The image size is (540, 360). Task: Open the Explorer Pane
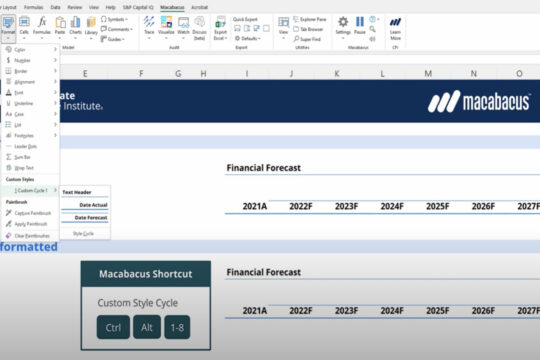(x=310, y=19)
